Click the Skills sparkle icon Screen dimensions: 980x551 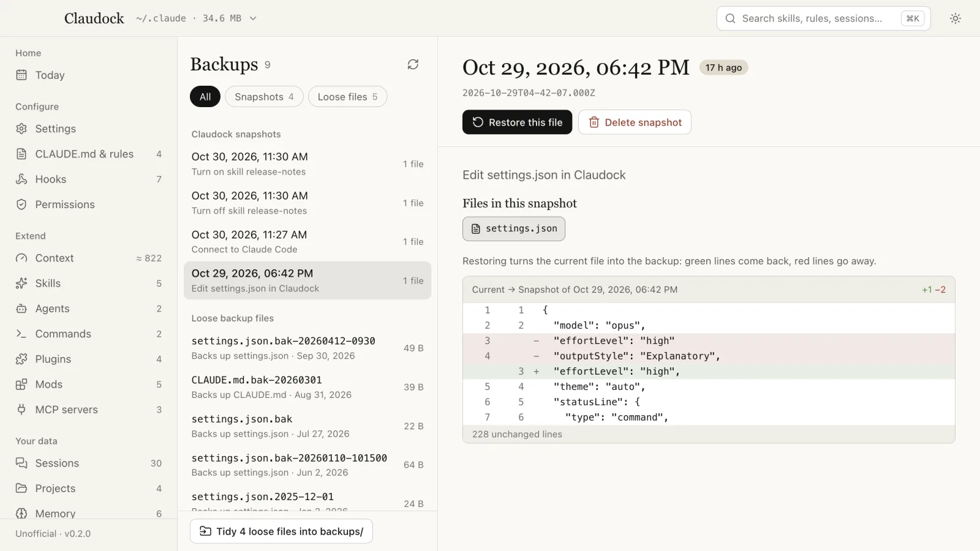pos(21,283)
